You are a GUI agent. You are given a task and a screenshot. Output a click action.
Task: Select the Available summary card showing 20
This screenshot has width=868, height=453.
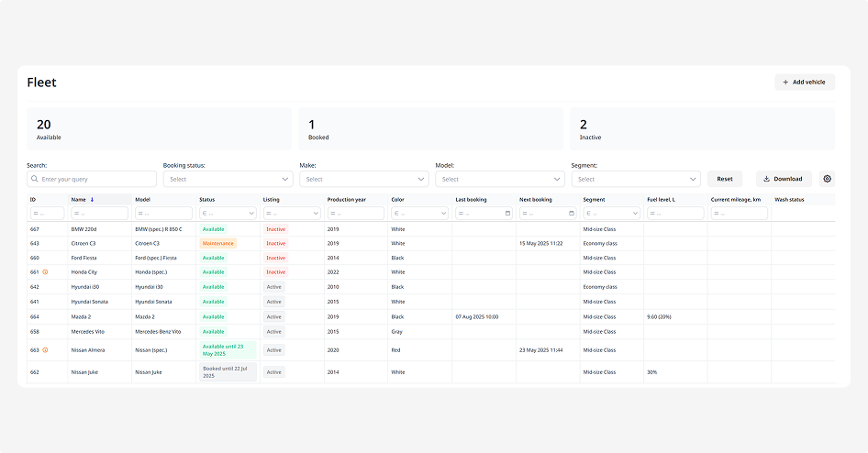pos(159,128)
